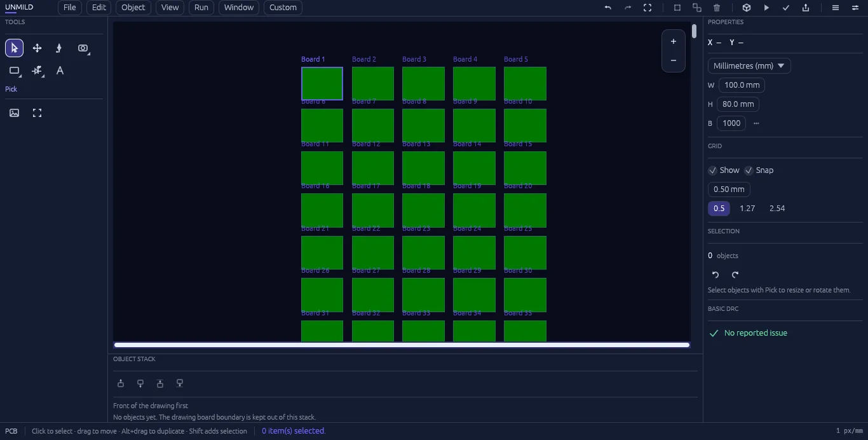Click the '0 item(s) selected.' status text
This screenshot has width=868, height=440.
(x=294, y=431)
